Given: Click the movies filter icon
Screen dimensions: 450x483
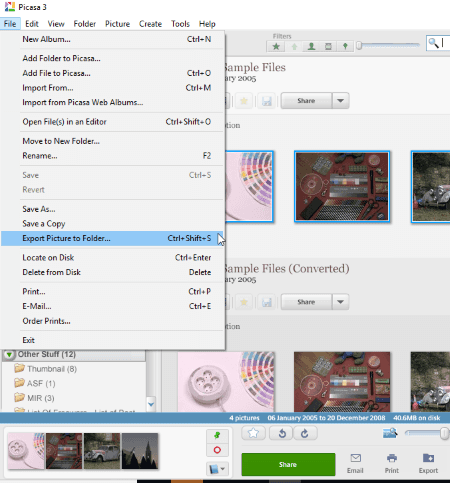Looking at the screenshot, I should (x=328, y=46).
